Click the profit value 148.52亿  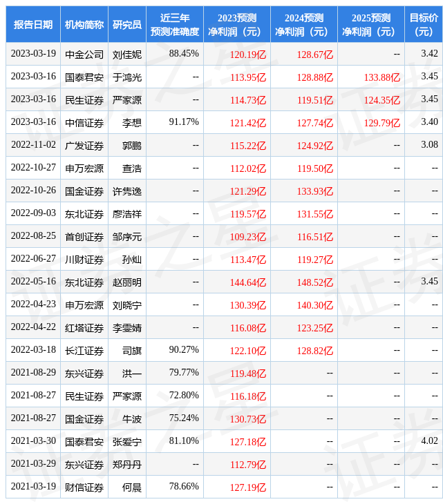coord(315,282)
